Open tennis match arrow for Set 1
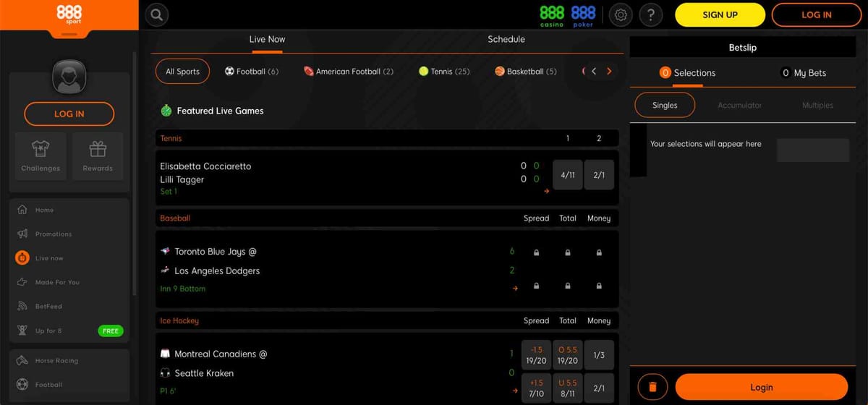Image resolution: width=868 pixels, height=405 pixels. tap(546, 192)
